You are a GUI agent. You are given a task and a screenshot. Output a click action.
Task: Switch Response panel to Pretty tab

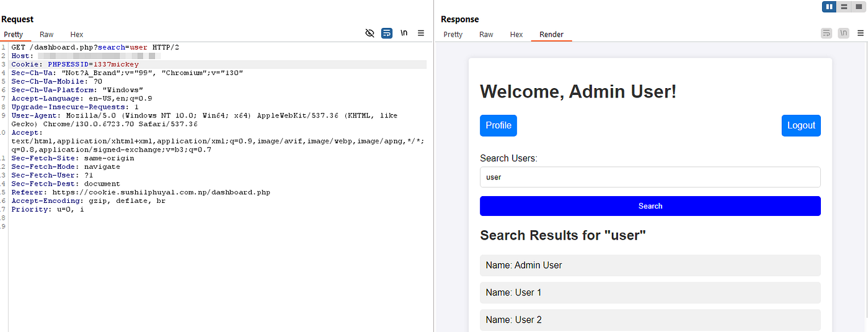pyautogui.click(x=453, y=35)
